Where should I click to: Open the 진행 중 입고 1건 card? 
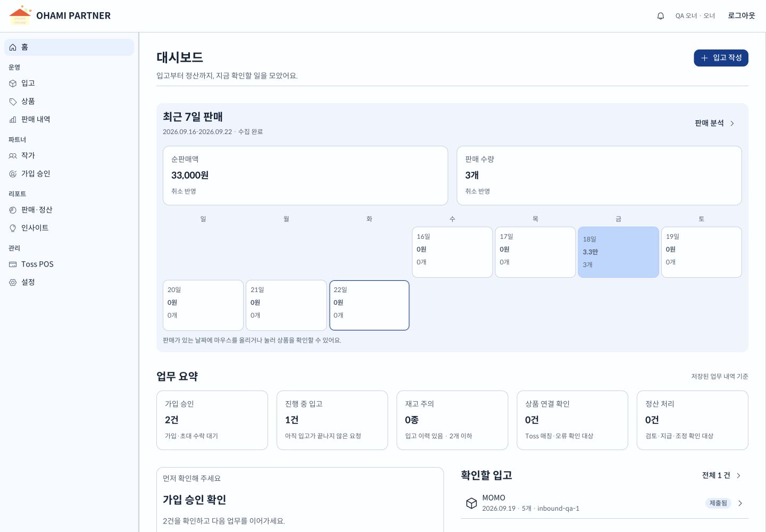coord(332,420)
